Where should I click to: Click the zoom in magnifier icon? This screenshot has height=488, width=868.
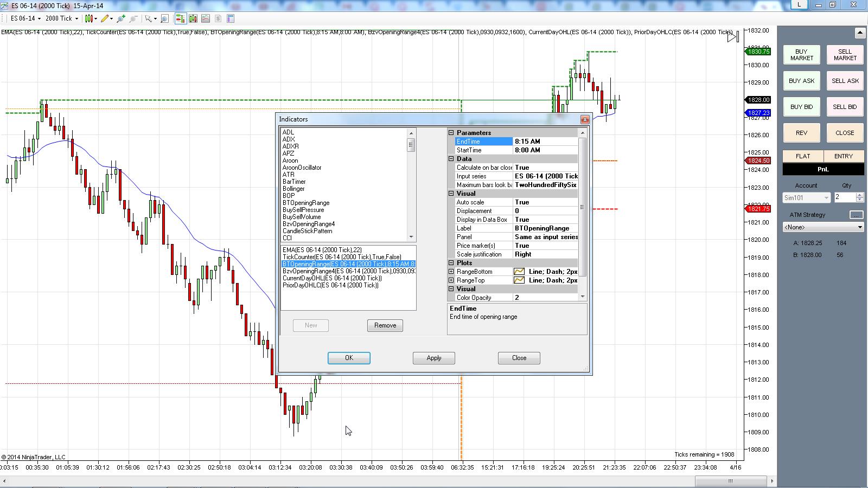click(120, 18)
